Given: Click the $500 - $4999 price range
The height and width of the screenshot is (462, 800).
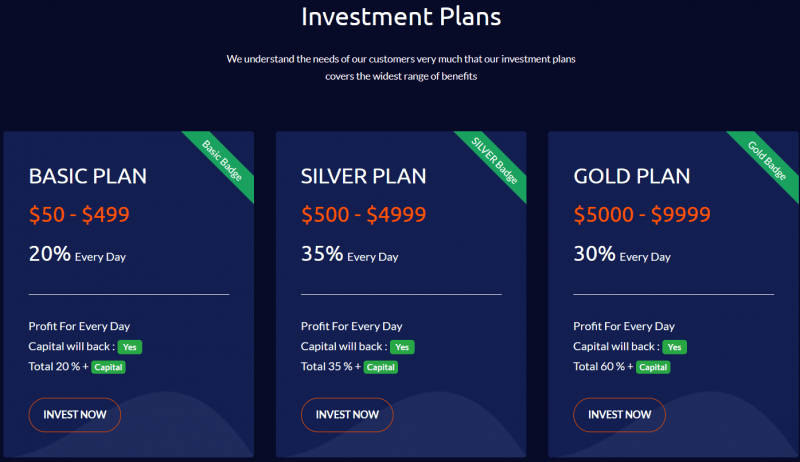Looking at the screenshot, I should tap(363, 214).
